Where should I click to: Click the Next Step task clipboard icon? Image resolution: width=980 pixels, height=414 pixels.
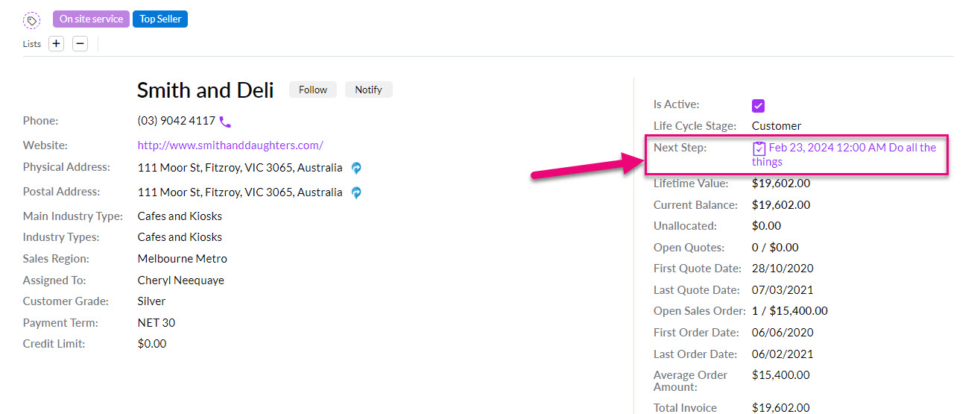[759, 148]
